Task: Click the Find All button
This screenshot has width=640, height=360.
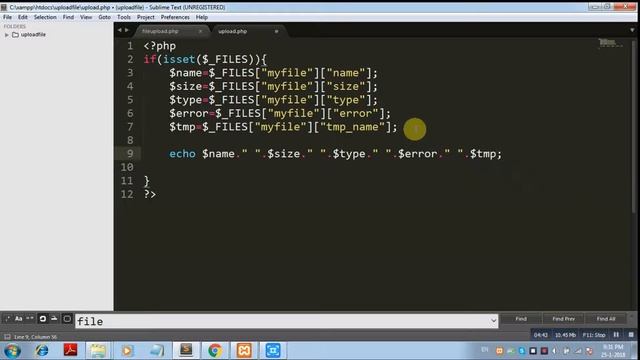Action: pos(606,319)
